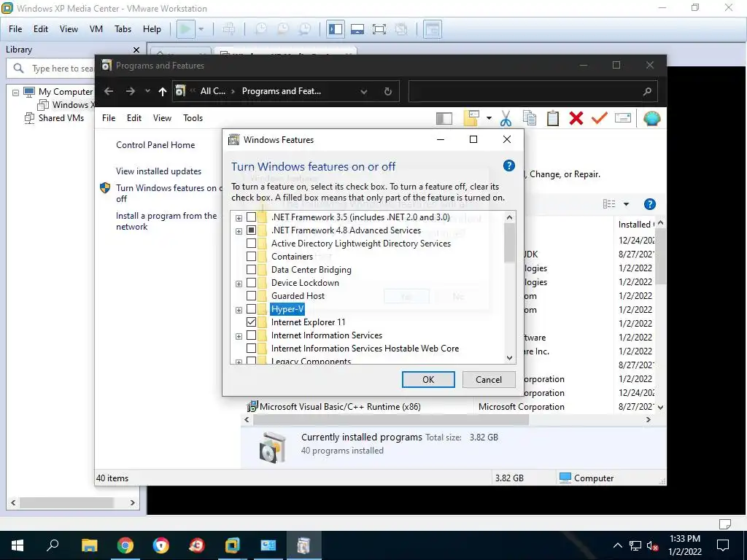Click the Up one level arrow
747x560 pixels.
[163, 91]
